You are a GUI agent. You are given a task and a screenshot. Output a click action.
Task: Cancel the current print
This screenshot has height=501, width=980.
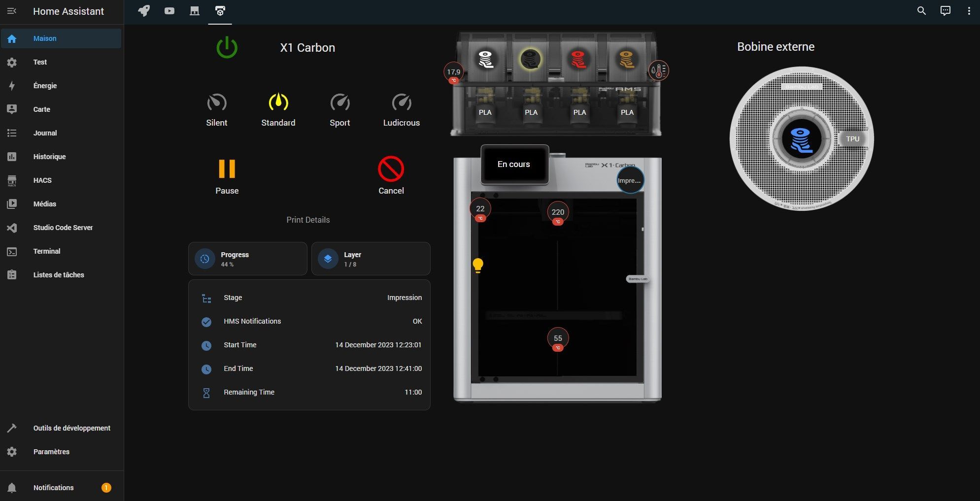[x=391, y=176]
